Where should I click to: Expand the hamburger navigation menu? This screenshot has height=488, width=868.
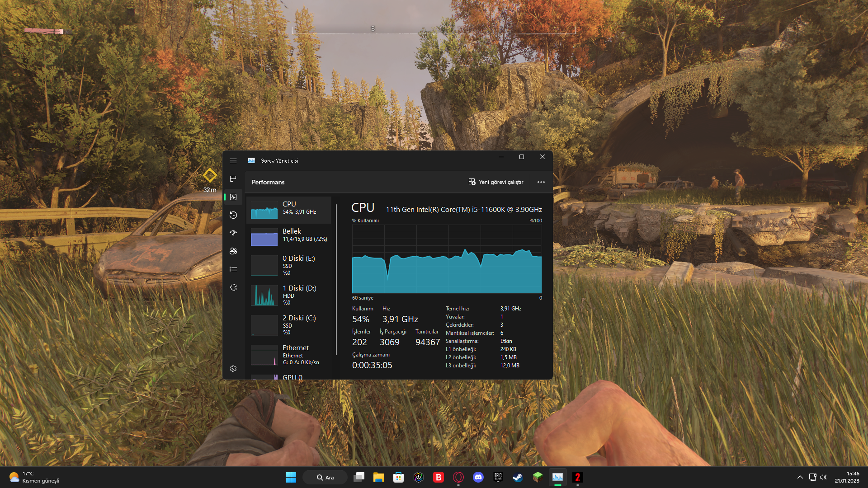coord(233,161)
